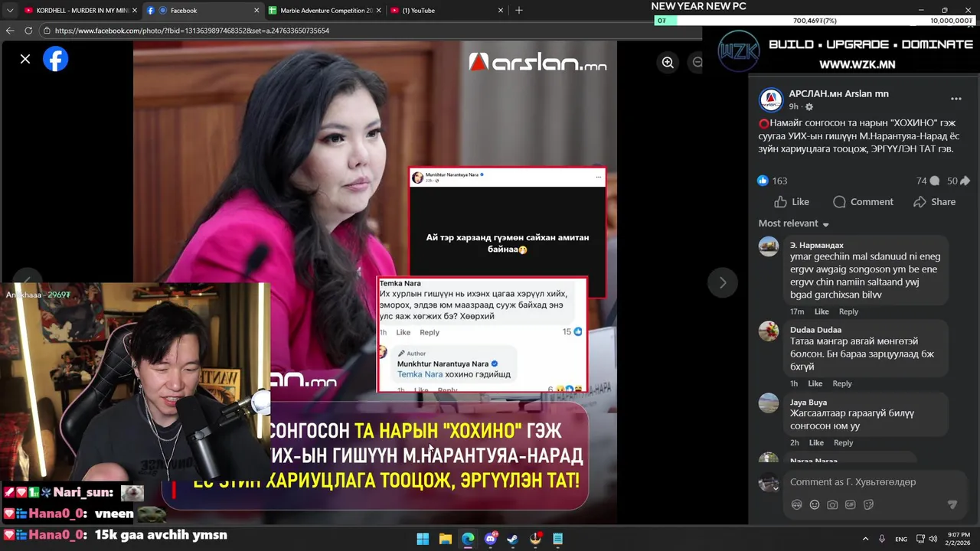The image size is (980, 551).
Task: Open the emoji picker in comment box
Action: point(815,505)
